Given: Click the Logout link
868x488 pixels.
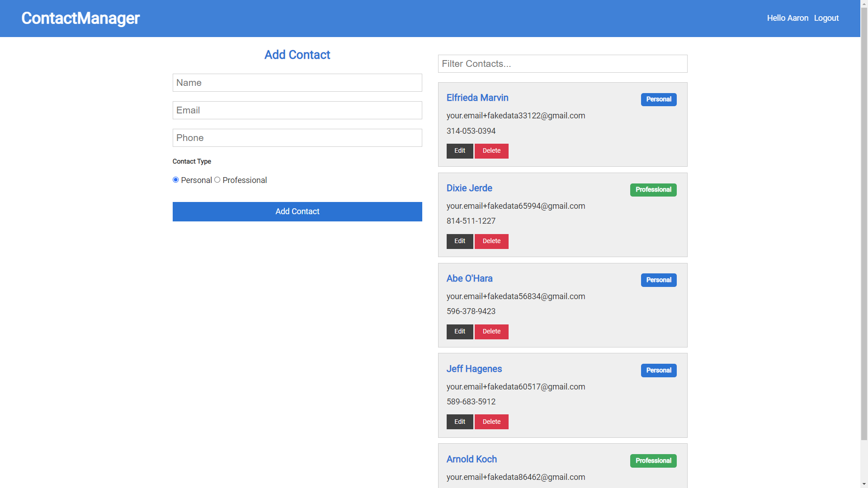Looking at the screenshot, I should coord(826,18).
